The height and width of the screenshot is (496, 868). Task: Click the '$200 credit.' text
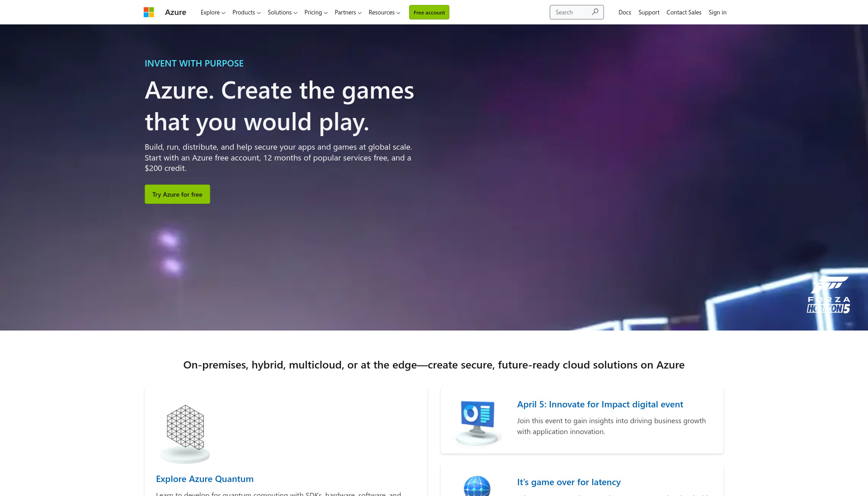(x=165, y=168)
